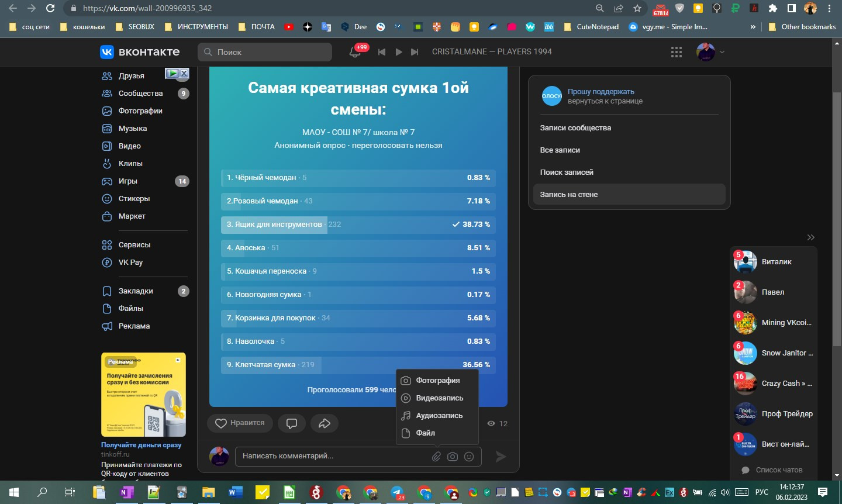This screenshot has height=504, width=842.
Task: Open chat with Виталик
Action: point(773,262)
